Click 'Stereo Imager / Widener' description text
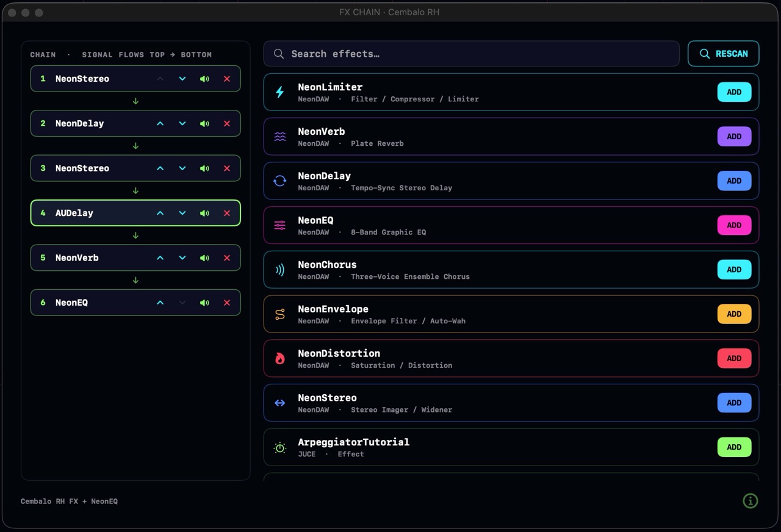Viewport: 781px width, 532px height. click(x=401, y=410)
